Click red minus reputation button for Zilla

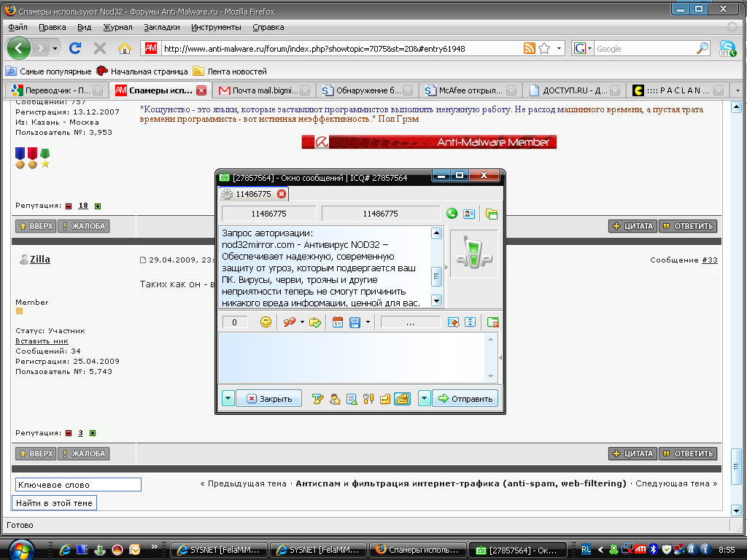point(69,433)
